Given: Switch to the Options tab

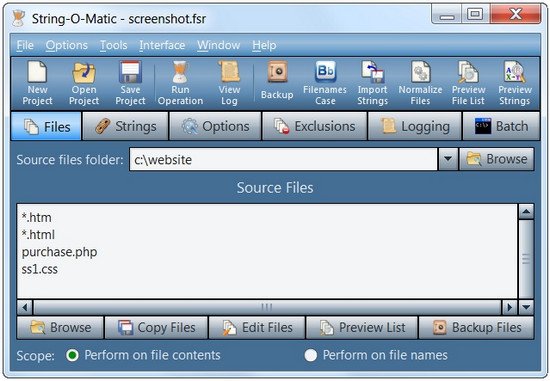Looking at the screenshot, I should (x=215, y=126).
